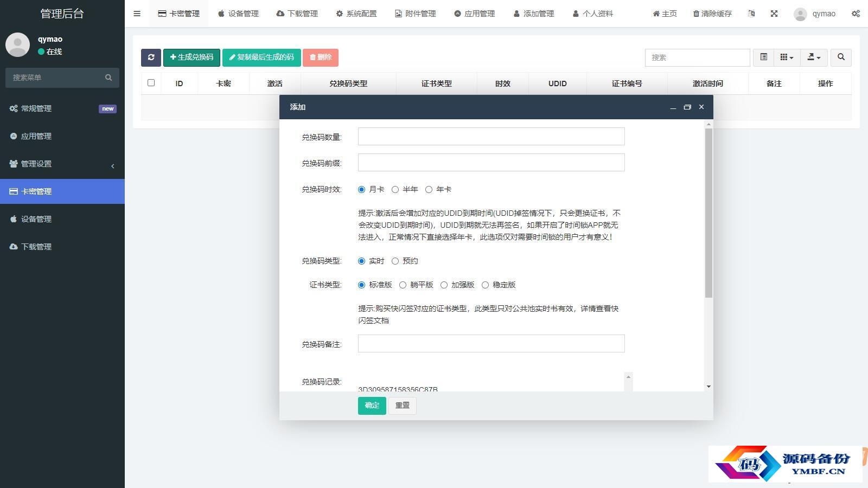Switch to 卡密管理 top tab
The width and height of the screenshot is (868, 488).
pos(178,14)
